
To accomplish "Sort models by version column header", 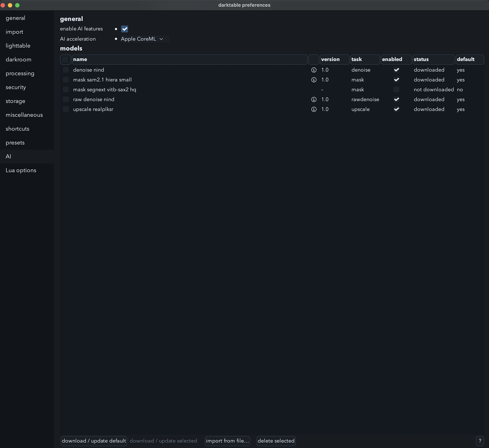I will pos(335,59).
